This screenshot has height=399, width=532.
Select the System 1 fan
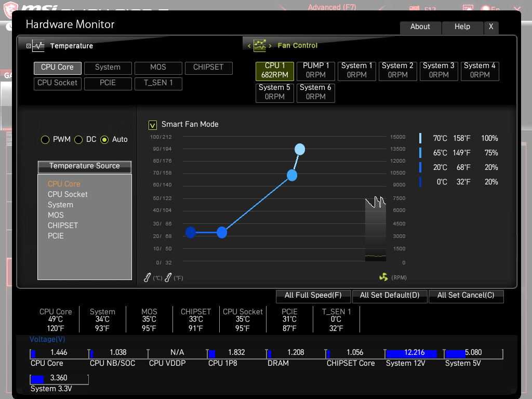tap(356, 71)
